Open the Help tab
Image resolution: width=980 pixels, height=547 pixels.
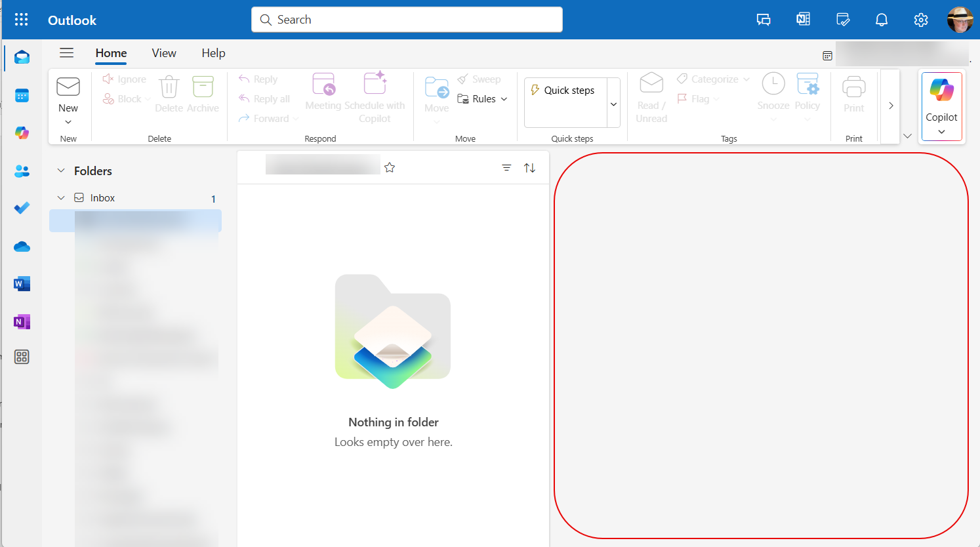(213, 53)
